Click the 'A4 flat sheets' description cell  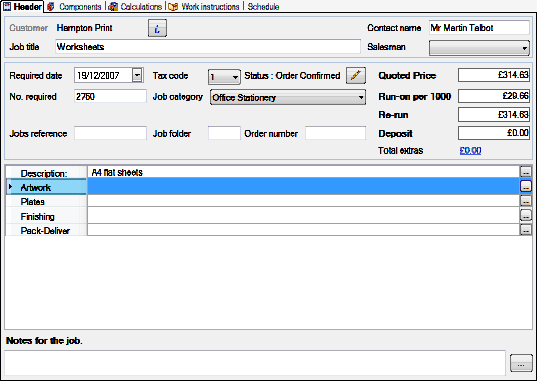[304, 172]
